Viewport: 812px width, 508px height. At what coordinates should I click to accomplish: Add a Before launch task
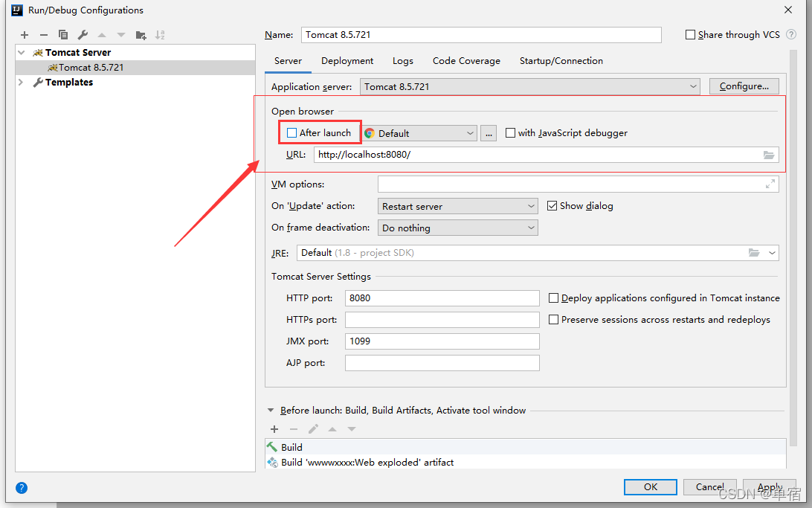point(274,428)
